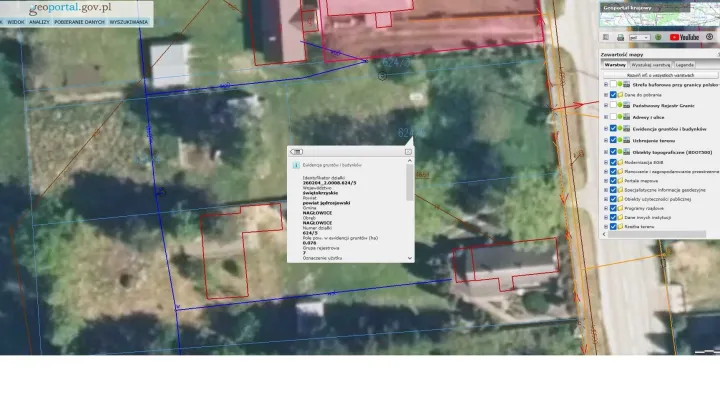This screenshot has width=720, height=420.
Task: Toggle Modernizacja EGiB checkbox
Action: (x=613, y=162)
